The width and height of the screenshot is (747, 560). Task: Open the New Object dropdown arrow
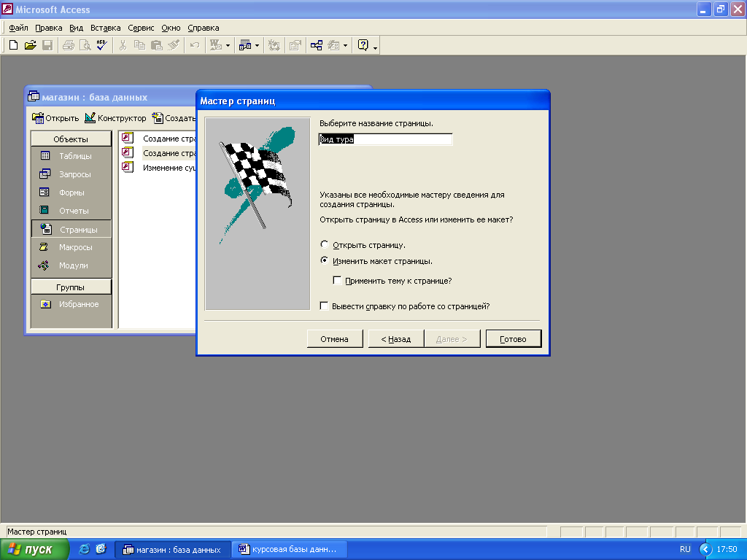345,46
